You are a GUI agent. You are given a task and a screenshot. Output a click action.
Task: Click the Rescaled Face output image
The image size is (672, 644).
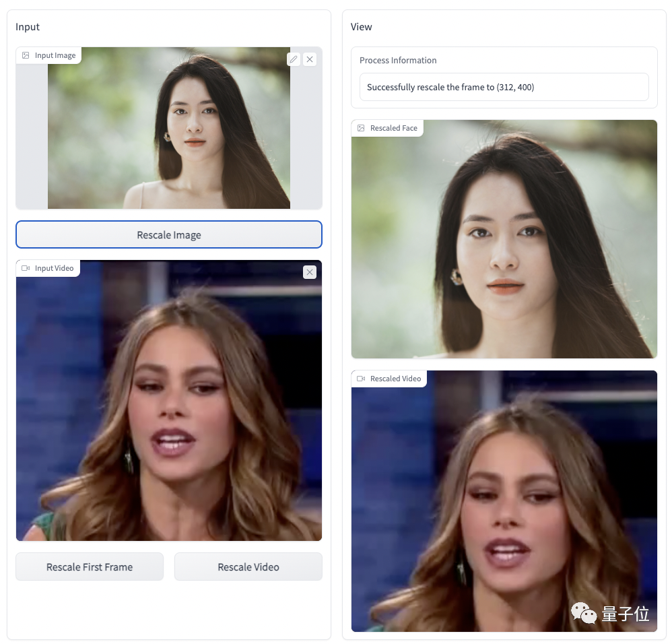click(504, 239)
